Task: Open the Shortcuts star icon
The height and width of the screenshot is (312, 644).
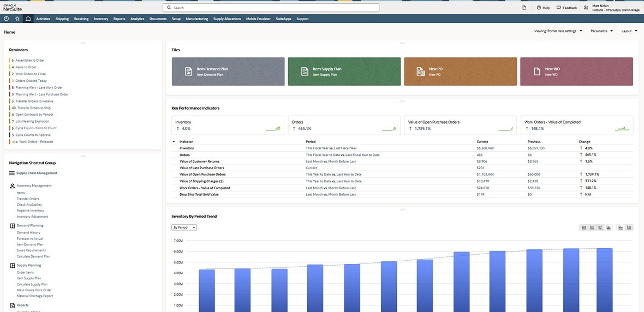Action: click(17, 19)
